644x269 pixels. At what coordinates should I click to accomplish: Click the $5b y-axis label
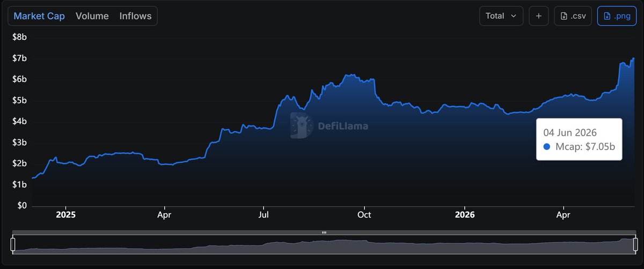coord(20,100)
